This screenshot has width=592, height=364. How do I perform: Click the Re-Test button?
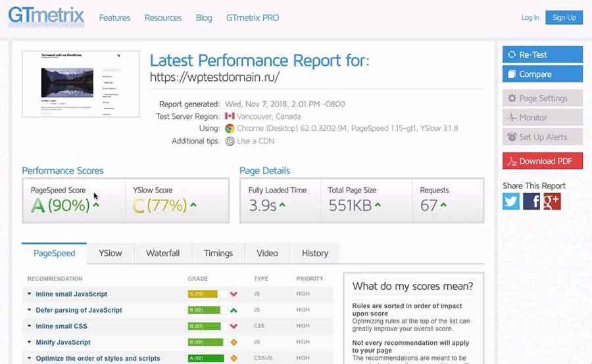[x=543, y=55]
